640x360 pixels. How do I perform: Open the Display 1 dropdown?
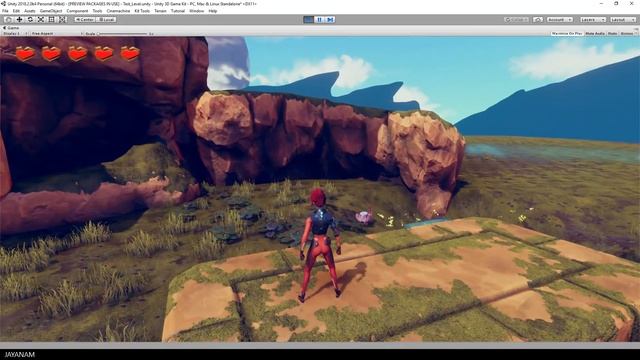coord(15,33)
